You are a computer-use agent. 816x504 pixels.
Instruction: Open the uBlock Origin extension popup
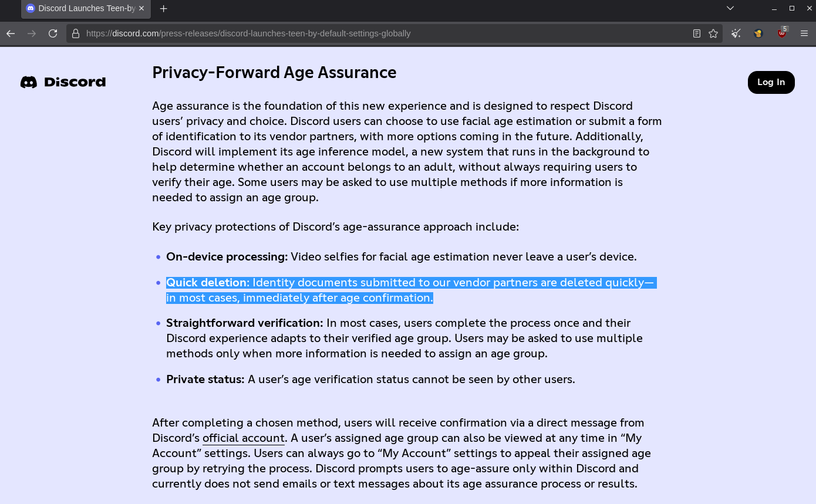(782, 33)
